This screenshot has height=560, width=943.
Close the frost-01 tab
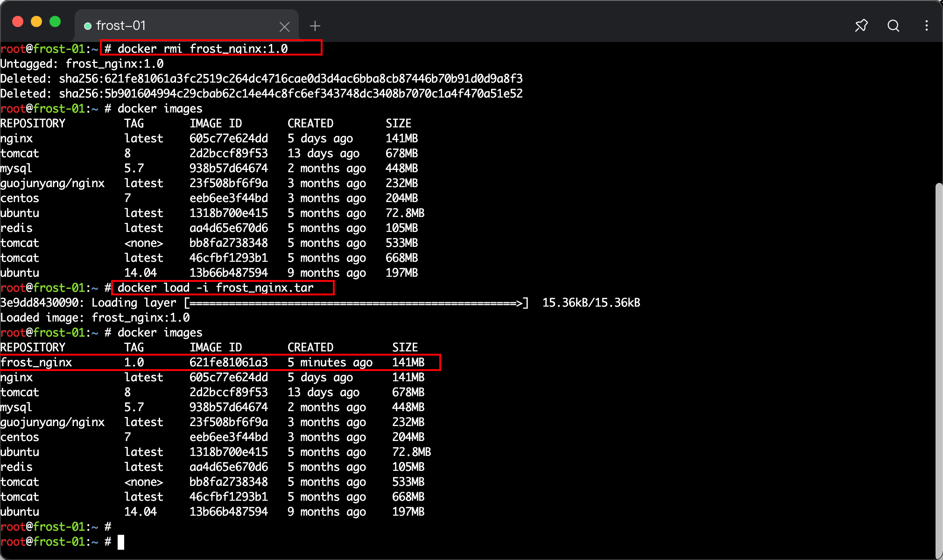[x=284, y=27]
